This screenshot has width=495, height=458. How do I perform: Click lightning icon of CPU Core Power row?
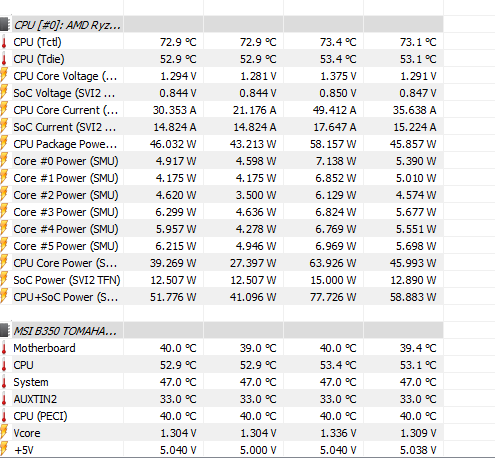tap(4, 262)
